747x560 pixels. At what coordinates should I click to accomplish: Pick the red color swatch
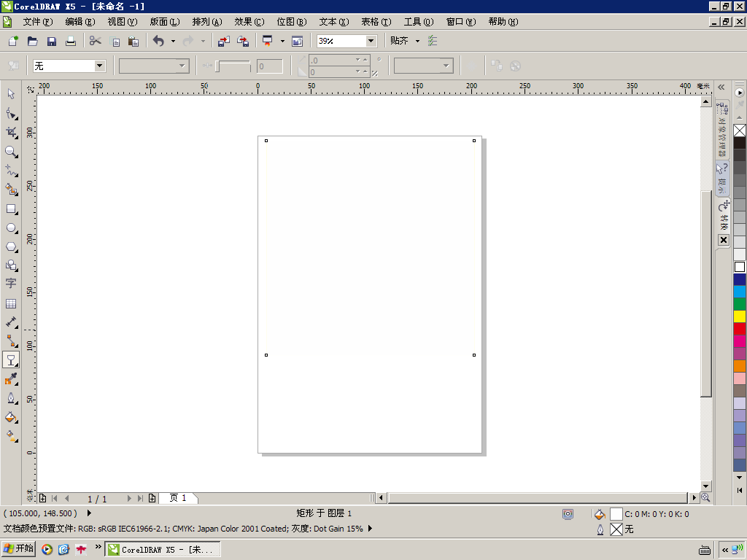pyautogui.click(x=740, y=329)
